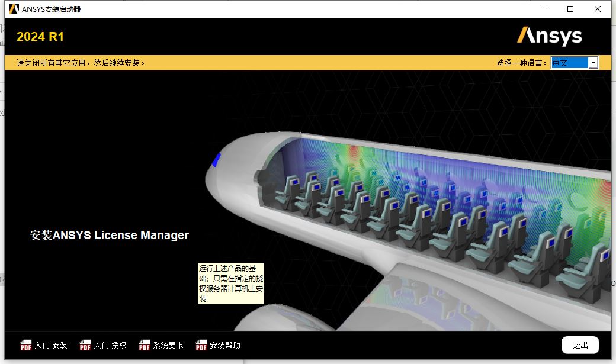Click the 请关闭所有其它应用 notice text

(81, 63)
